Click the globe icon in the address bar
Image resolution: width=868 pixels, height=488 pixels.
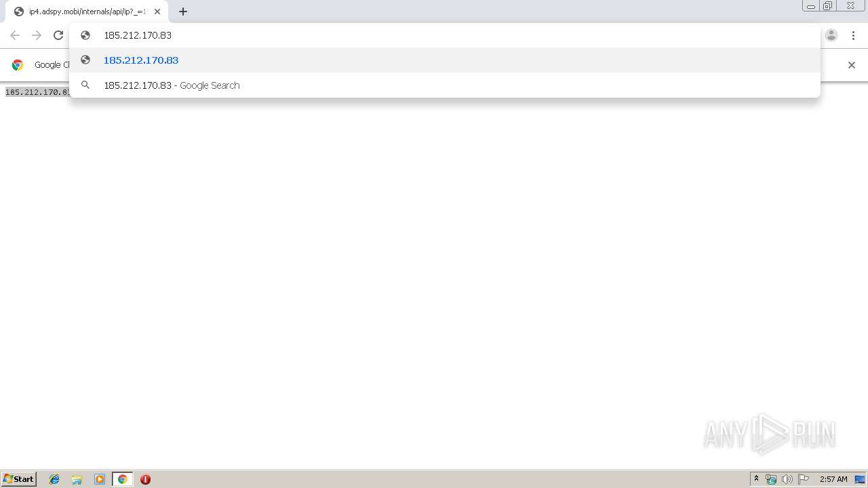point(85,35)
